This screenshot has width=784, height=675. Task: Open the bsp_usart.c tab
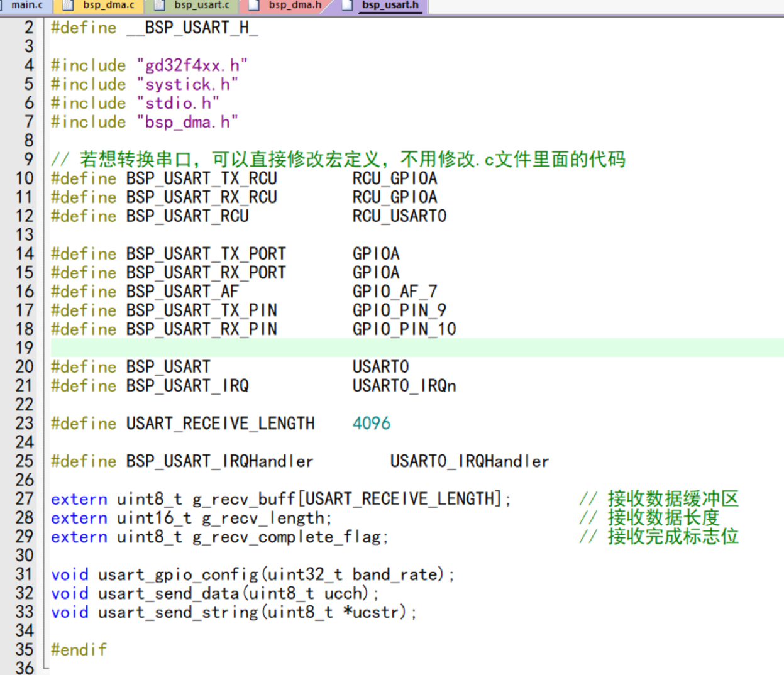click(x=201, y=5)
